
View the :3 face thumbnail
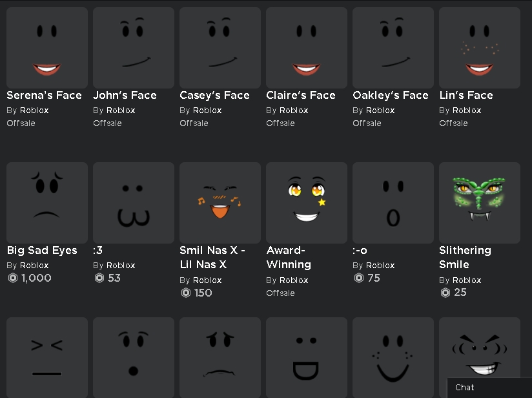tap(134, 203)
